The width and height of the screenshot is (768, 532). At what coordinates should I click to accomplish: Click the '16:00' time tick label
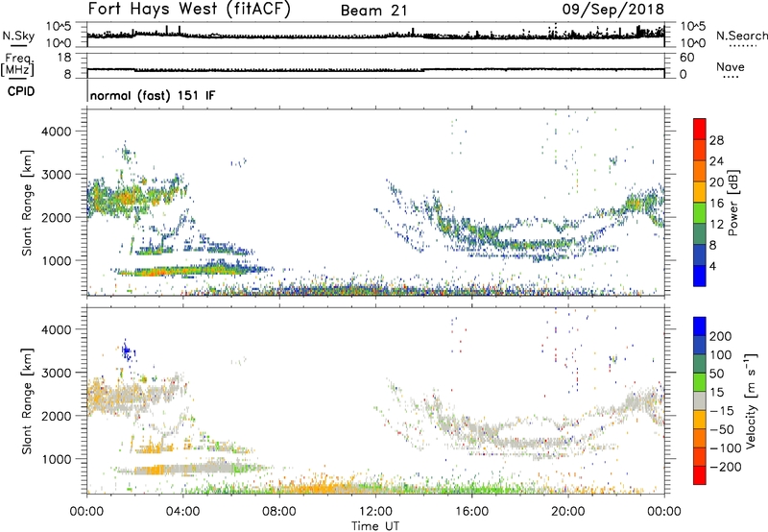[x=471, y=512]
